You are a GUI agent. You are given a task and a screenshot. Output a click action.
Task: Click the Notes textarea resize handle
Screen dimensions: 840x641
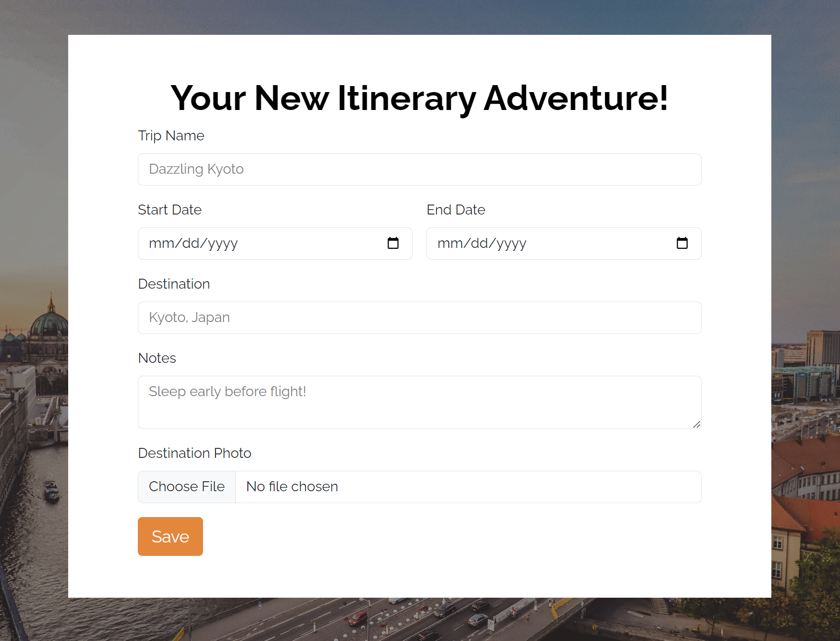[697, 425]
